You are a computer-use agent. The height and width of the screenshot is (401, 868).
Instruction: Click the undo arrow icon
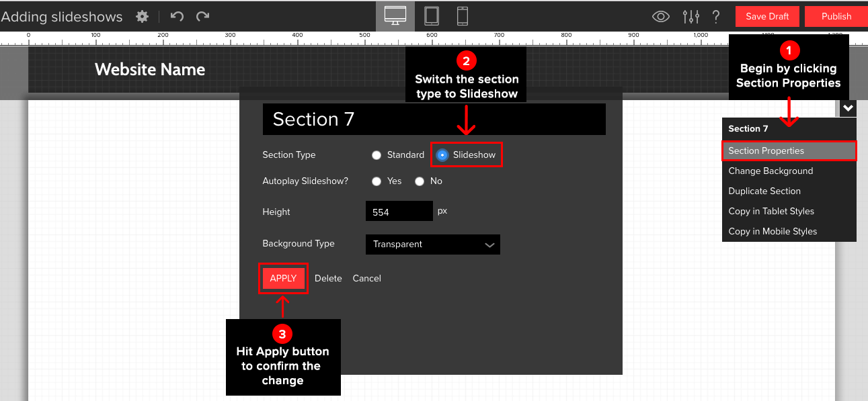point(177,17)
